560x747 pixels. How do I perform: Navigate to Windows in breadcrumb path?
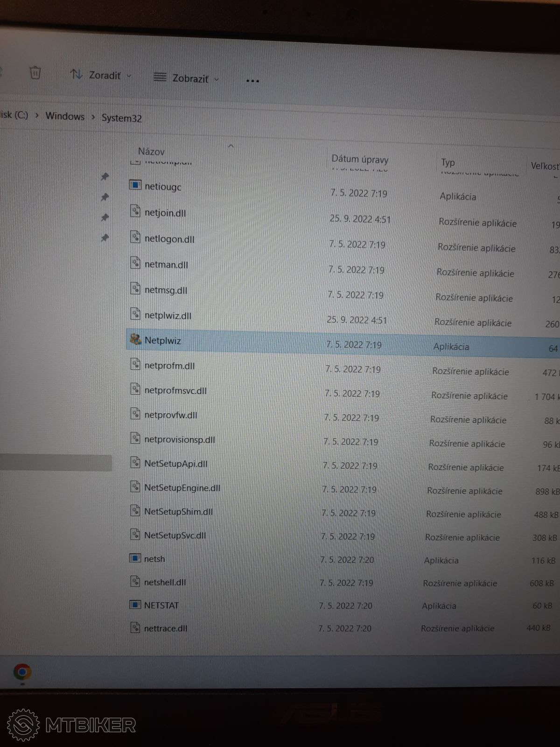65,116
